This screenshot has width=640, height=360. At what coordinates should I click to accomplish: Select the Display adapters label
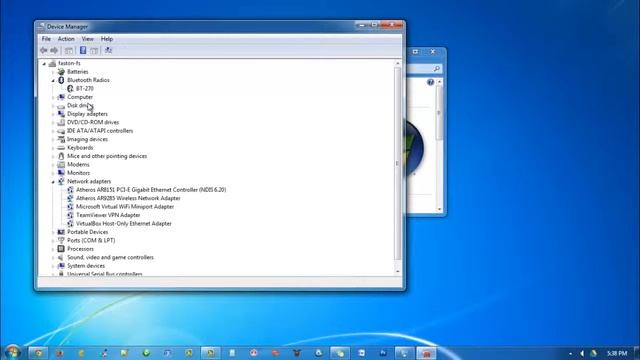point(87,114)
